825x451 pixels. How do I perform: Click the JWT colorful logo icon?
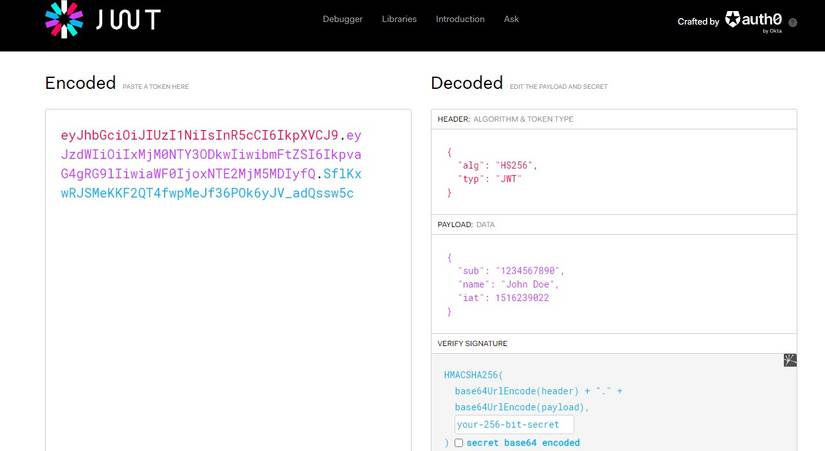[64, 20]
